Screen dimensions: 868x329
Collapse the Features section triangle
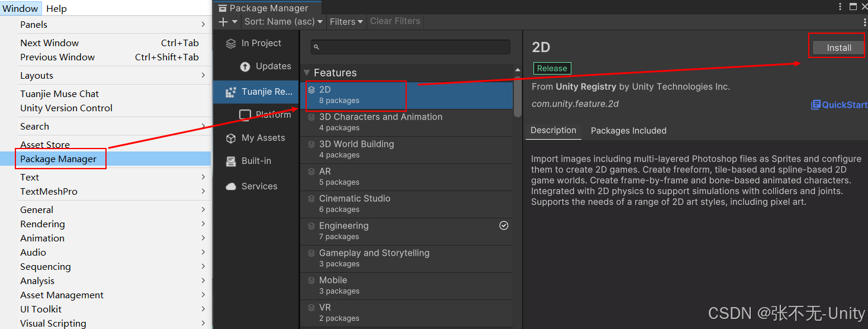[307, 73]
